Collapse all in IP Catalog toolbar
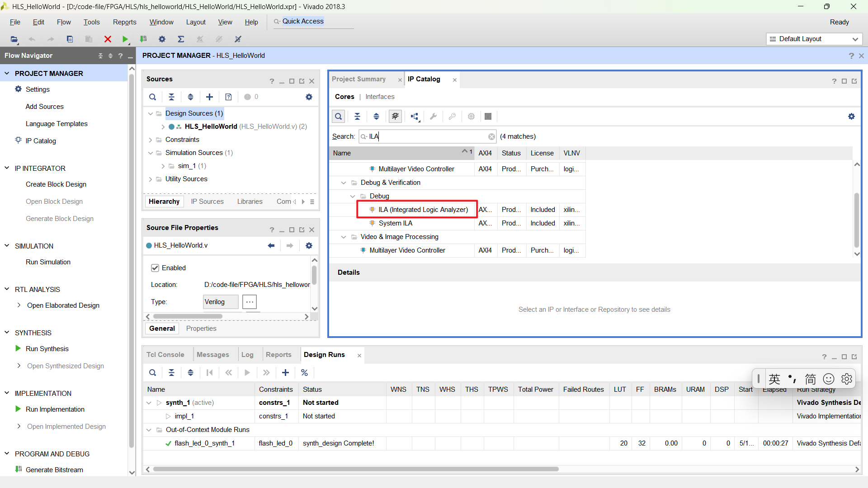This screenshot has height=488, width=868. pos(357,117)
